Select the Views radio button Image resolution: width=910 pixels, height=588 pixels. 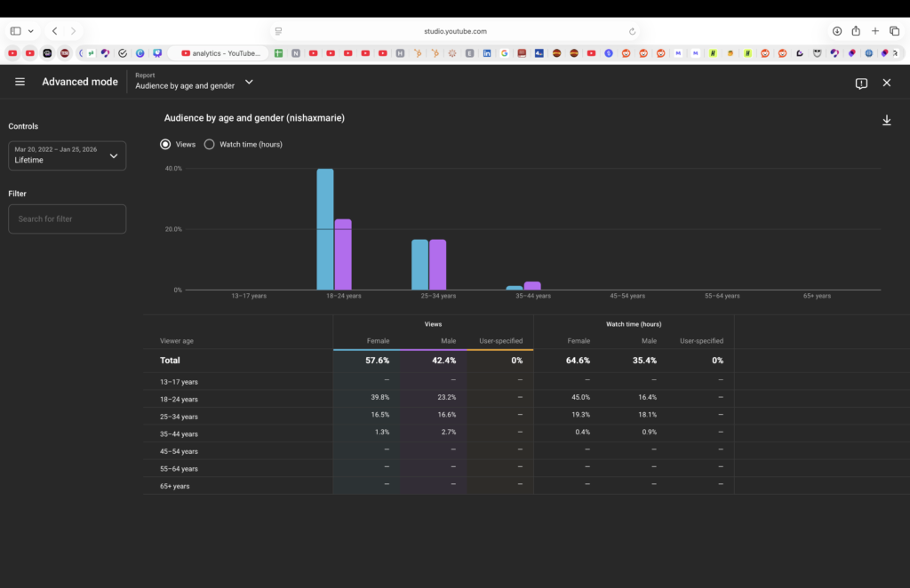165,144
